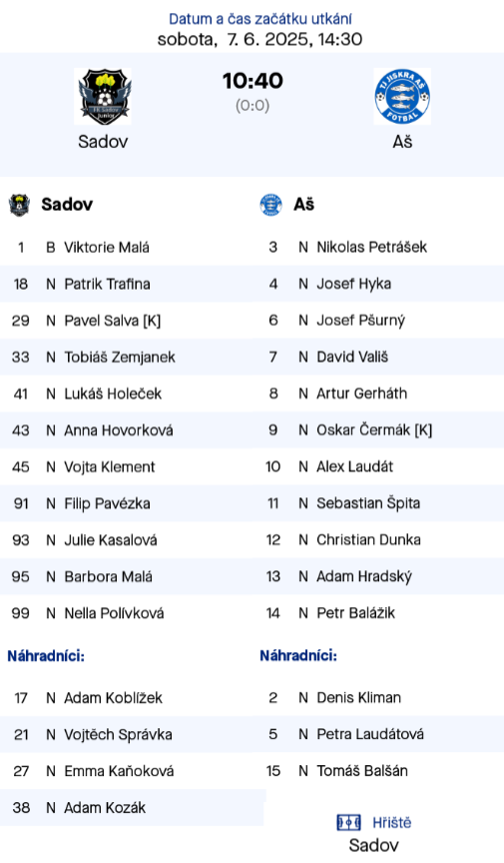Click the Sadov lineup heading text
Image resolution: width=504 pixels, height=863 pixels.
67,204
